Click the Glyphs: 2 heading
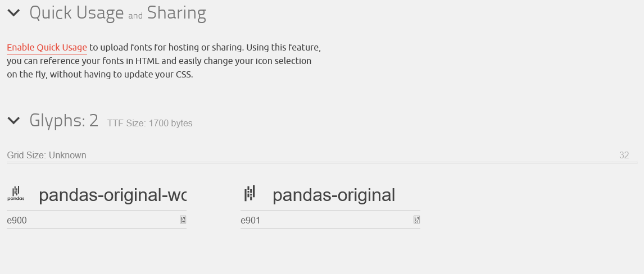Viewport: 644px width, 274px height. click(x=64, y=120)
